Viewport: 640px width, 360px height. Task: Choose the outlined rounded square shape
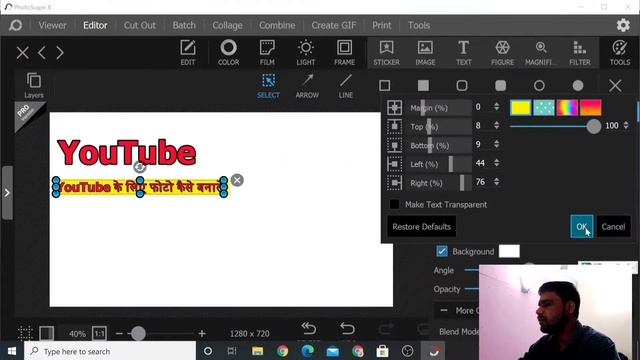coord(462,85)
